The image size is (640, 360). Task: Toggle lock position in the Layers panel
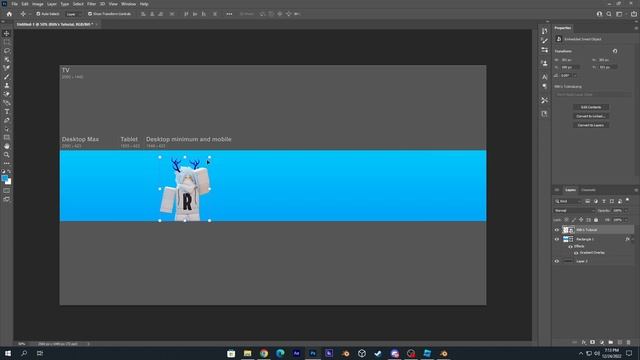pos(581,220)
